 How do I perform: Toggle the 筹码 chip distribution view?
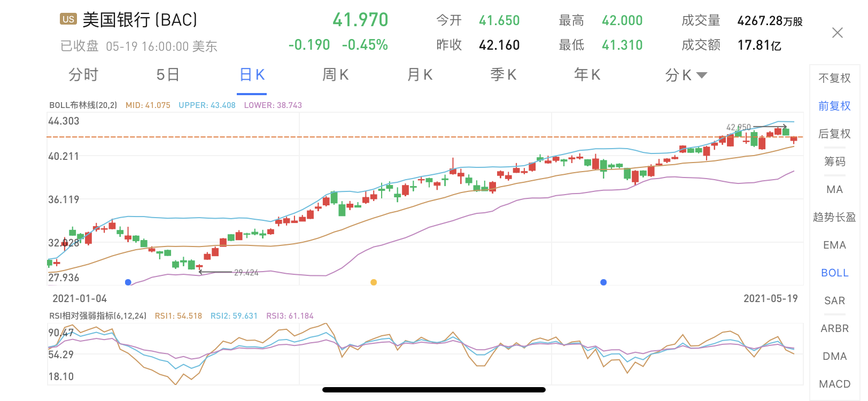pos(834,161)
